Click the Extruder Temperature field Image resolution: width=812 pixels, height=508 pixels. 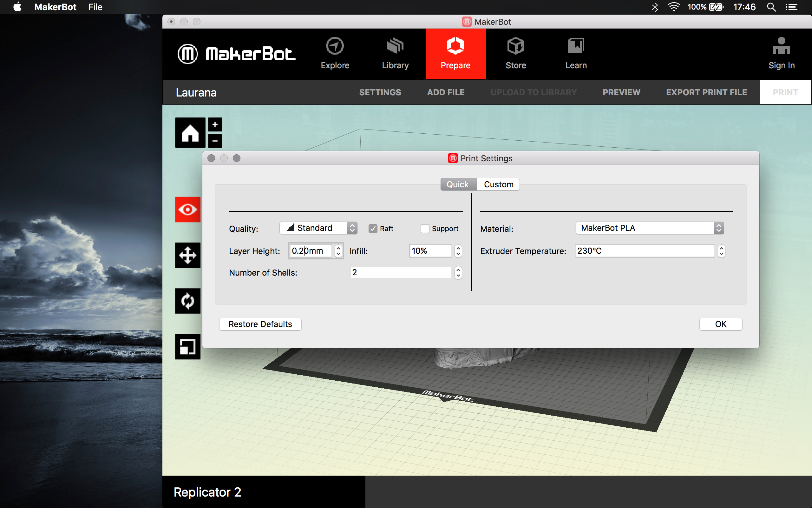tap(645, 251)
